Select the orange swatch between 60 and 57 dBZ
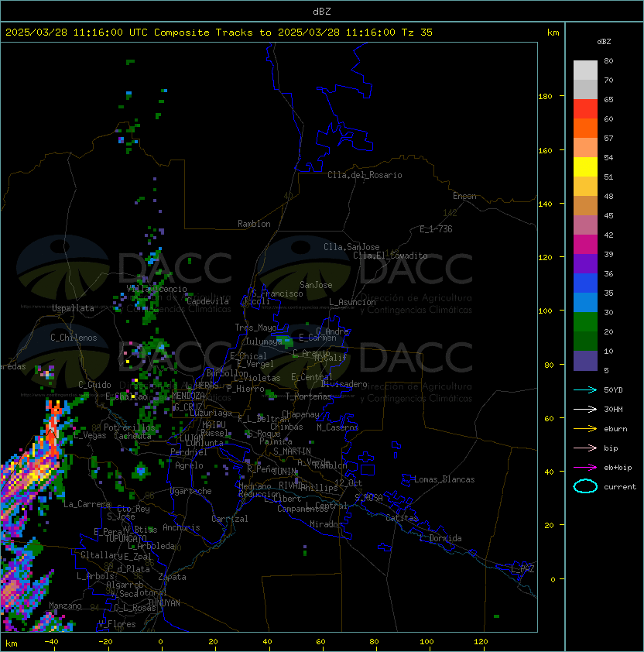 (585, 129)
